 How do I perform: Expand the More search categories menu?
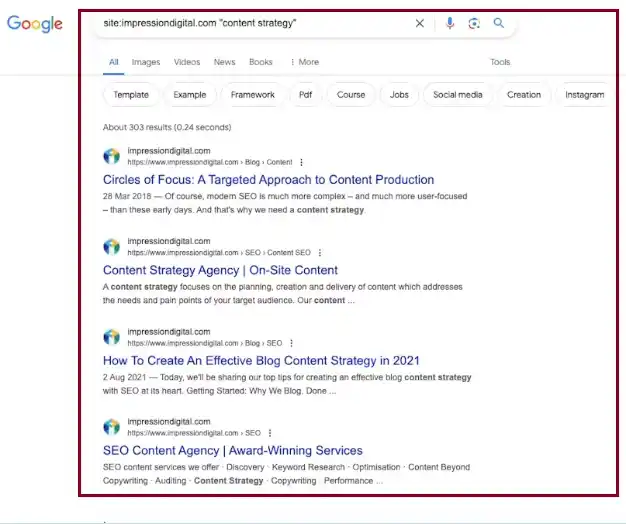coord(305,62)
